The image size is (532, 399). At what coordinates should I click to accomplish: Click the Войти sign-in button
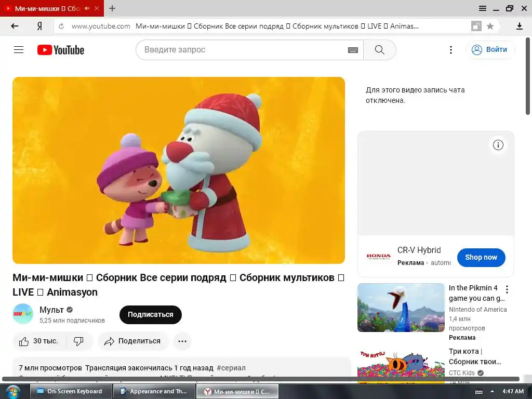(490, 49)
